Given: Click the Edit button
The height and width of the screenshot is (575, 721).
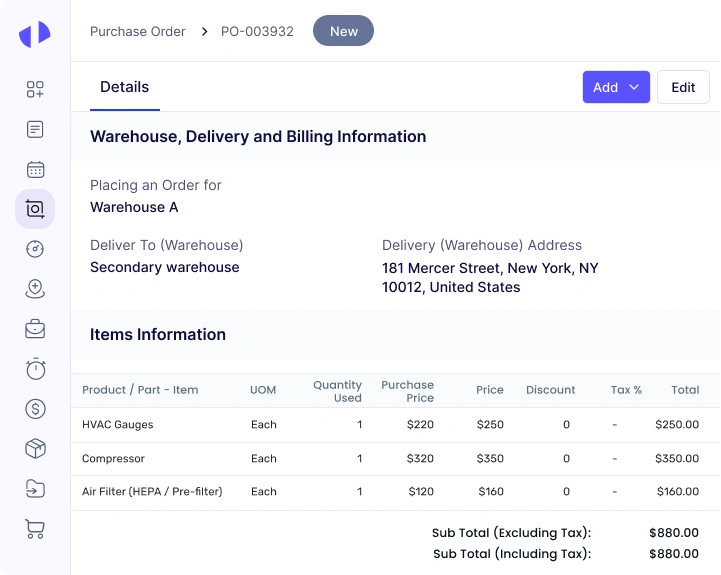Looking at the screenshot, I should click(x=683, y=87).
